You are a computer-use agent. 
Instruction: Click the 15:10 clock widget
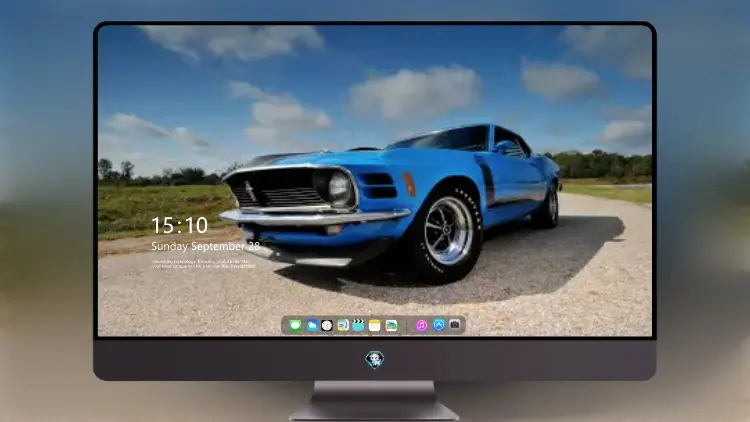pos(179,225)
